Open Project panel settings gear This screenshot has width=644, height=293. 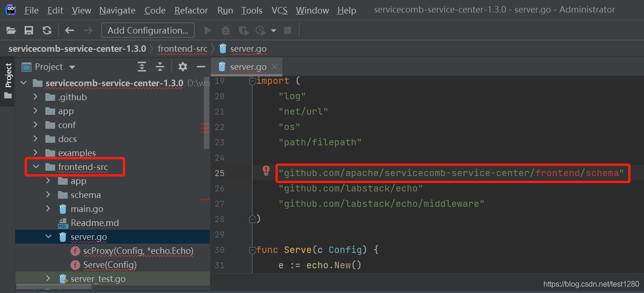pos(183,67)
